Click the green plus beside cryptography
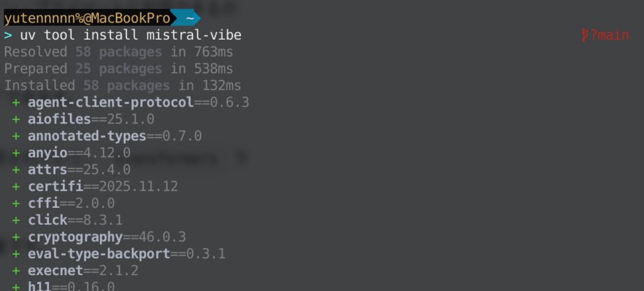 [16, 237]
